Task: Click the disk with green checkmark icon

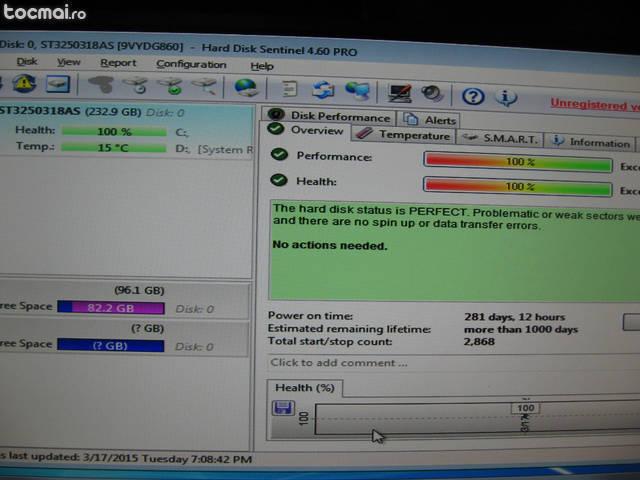Action: point(171,86)
